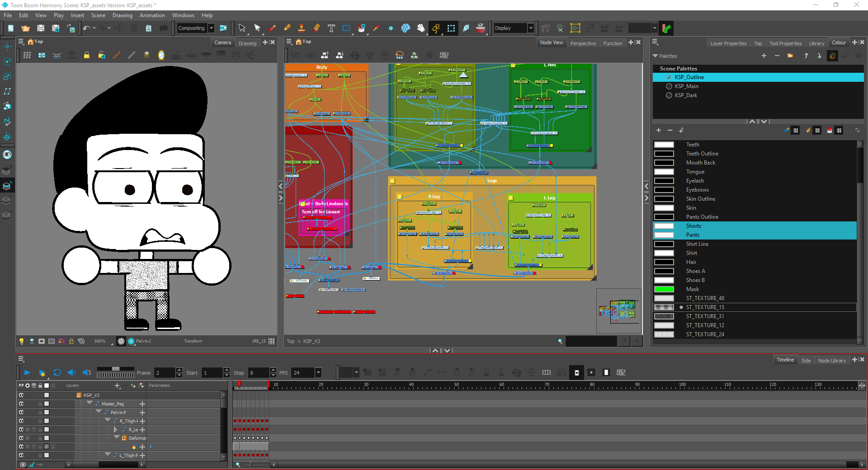
Task: Toggle the Show Colour Palettes painter icon
Action: [x=832, y=56]
